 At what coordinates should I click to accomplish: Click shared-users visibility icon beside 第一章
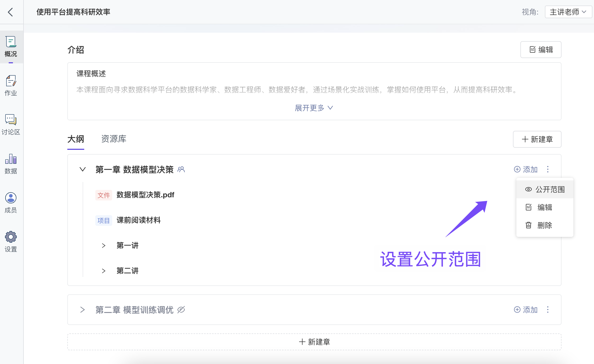[x=181, y=169]
